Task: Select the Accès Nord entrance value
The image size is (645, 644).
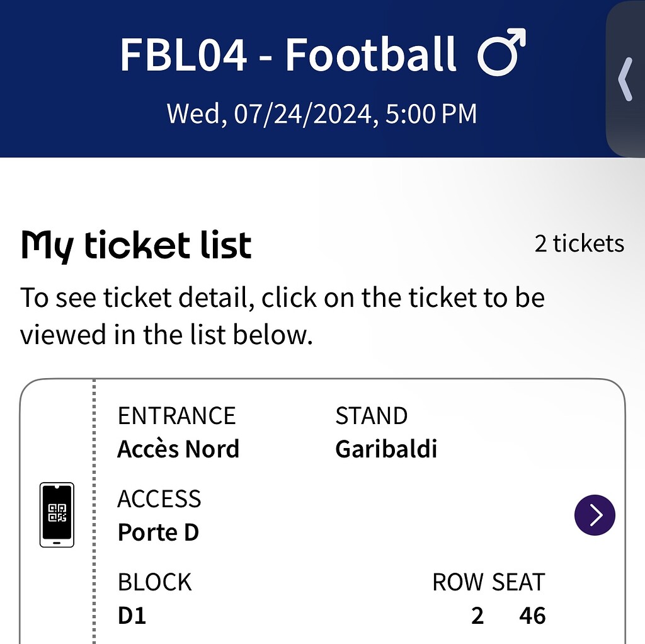Action: [x=178, y=449]
